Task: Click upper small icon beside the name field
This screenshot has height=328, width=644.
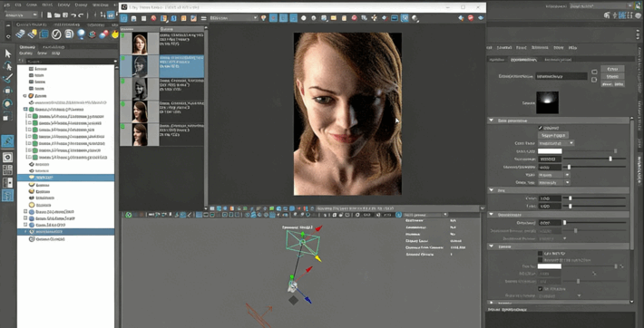Action: tap(594, 72)
